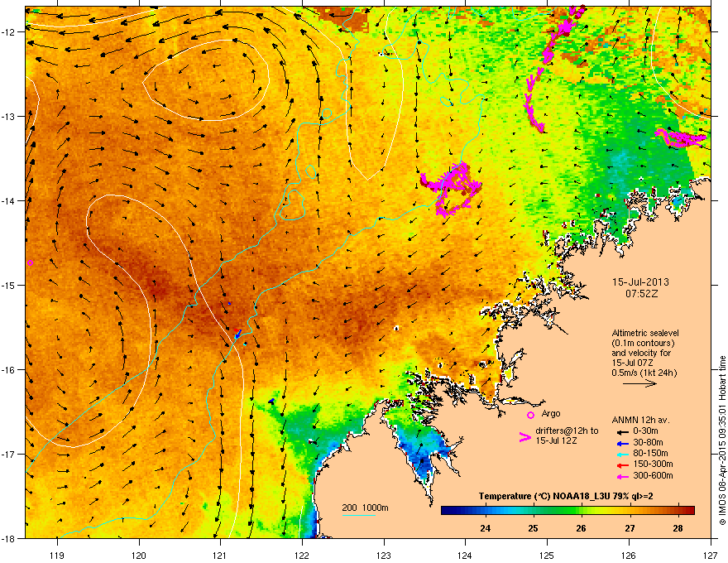Click colorbar tick label 24

coord(485,528)
